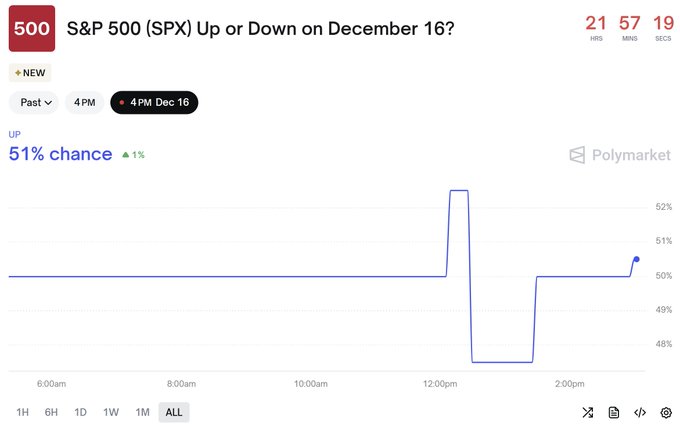The height and width of the screenshot is (433, 680).
Task: Select the 1H time range
Action: click(x=23, y=412)
